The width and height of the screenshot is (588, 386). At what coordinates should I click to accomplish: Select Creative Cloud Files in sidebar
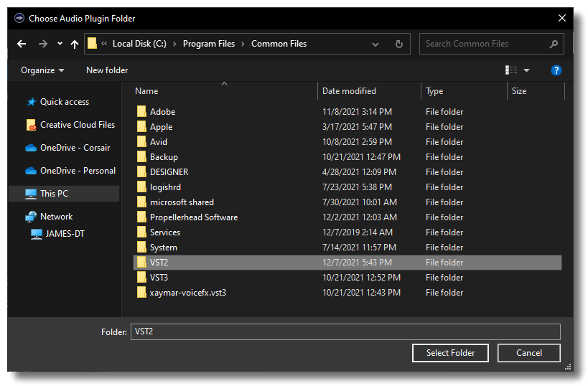coord(77,125)
